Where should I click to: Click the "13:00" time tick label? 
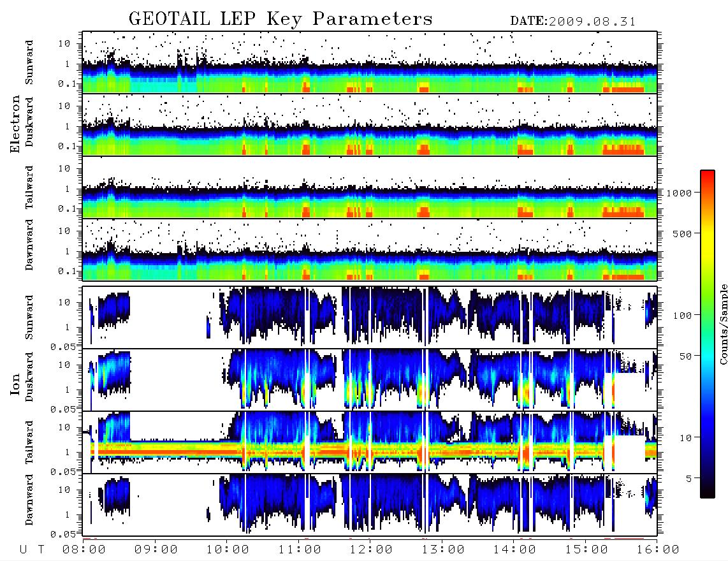coord(443,550)
